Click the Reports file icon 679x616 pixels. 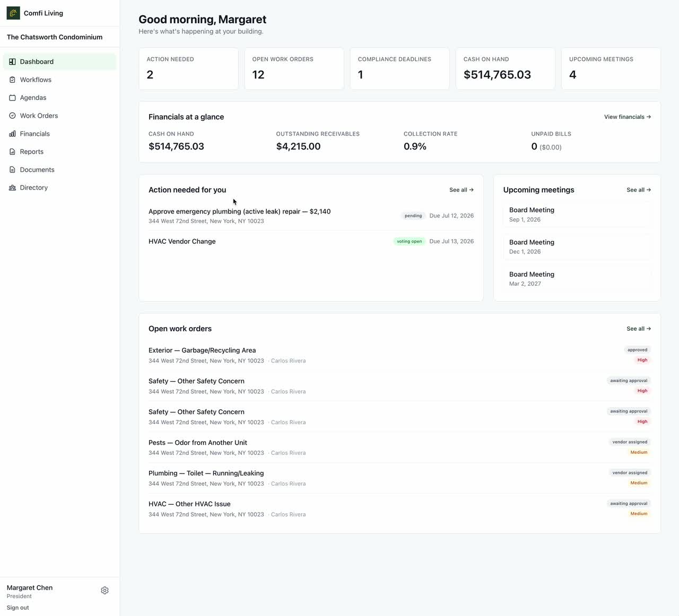pos(12,152)
